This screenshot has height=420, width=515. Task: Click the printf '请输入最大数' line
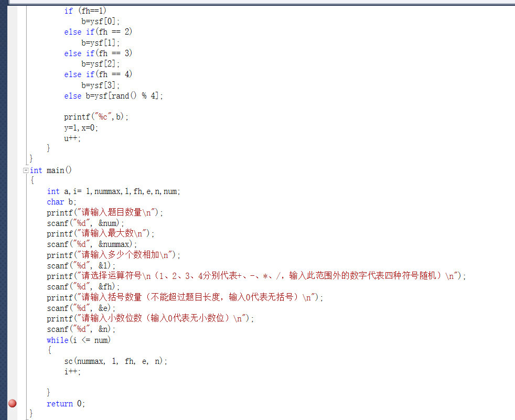(101, 233)
